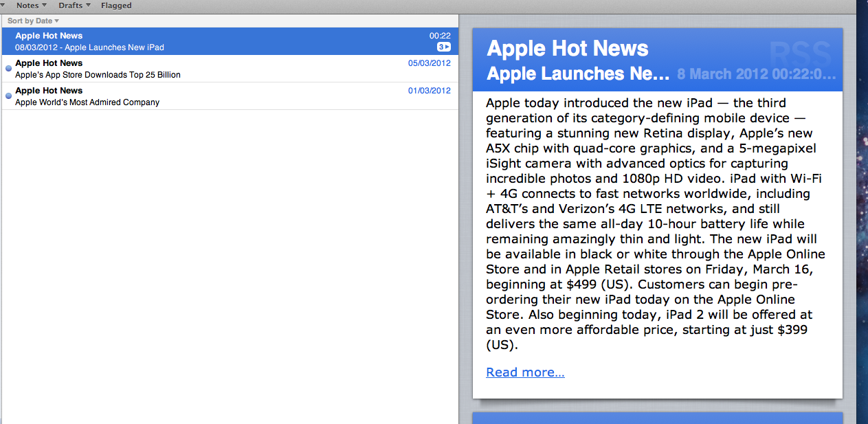Click the Apple Hot News article heading

(568, 48)
